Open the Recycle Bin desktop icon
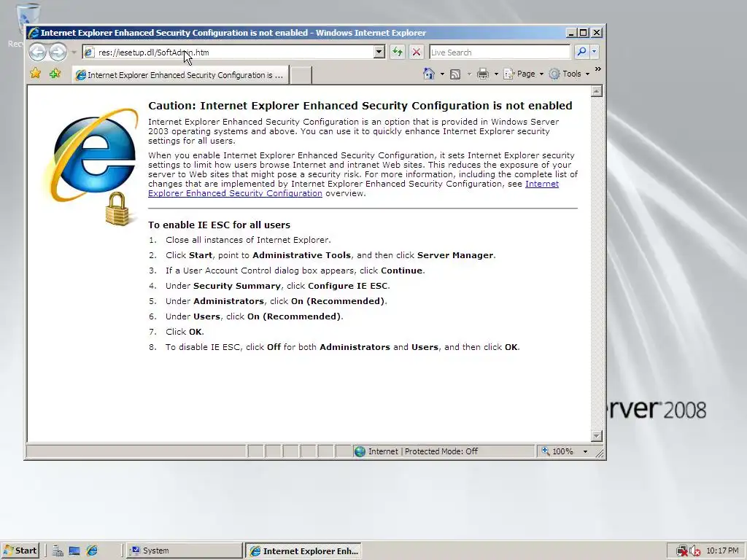 point(27,25)
